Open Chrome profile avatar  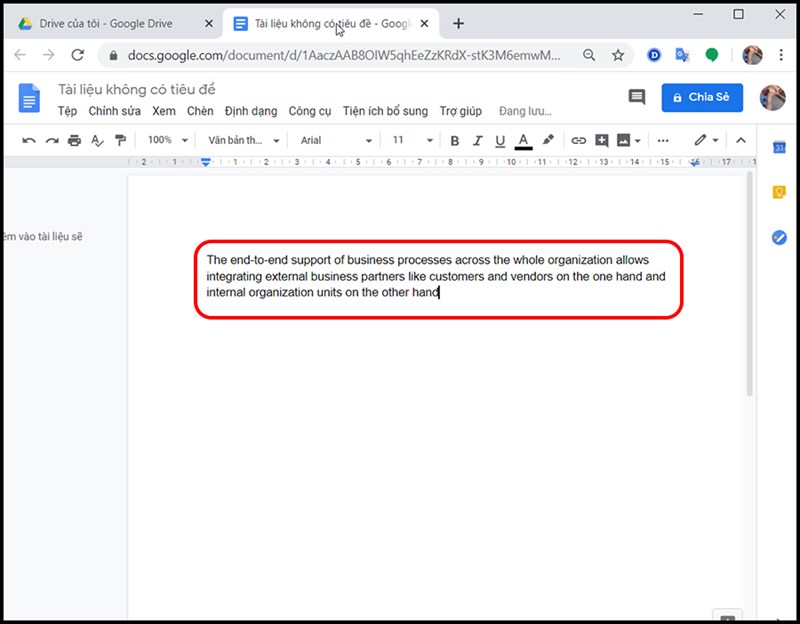752,55
